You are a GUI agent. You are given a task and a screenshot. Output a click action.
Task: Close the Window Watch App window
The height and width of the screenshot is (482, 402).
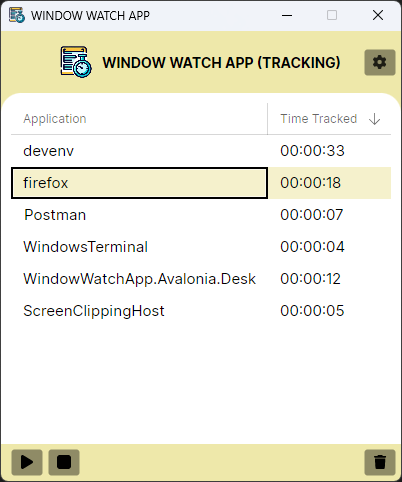pos(378,15)
